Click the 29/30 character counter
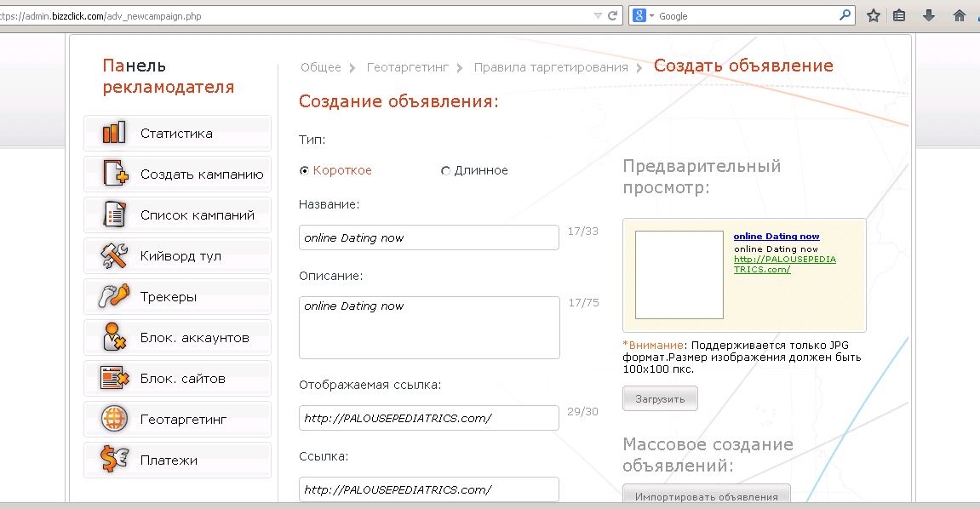Image resolution: width=980 pixels, height=509 pixels. (x=582, y=412)
